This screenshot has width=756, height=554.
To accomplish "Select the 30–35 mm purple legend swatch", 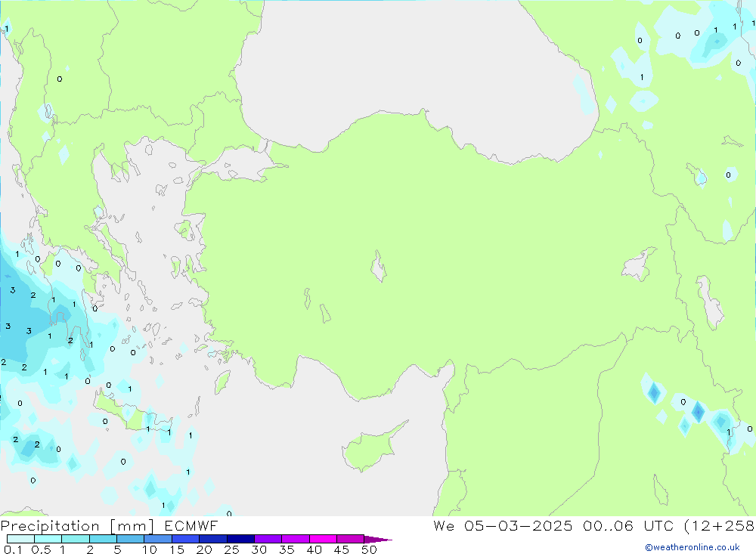I will pos(268,539).
